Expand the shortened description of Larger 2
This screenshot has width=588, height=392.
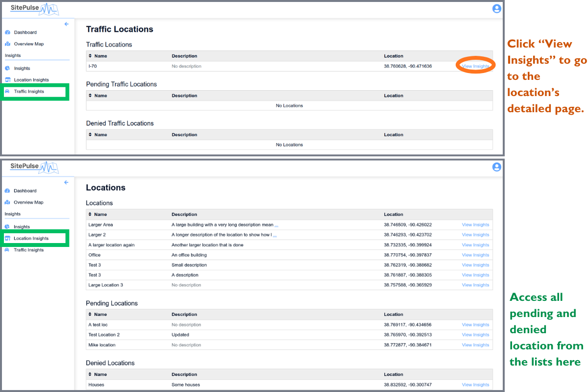pos(275,235)
